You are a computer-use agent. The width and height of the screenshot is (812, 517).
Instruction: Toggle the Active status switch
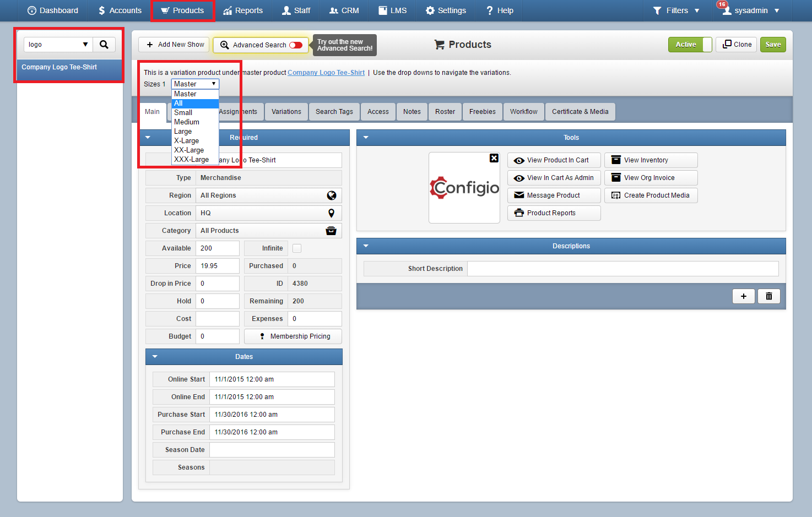point(690,45)
